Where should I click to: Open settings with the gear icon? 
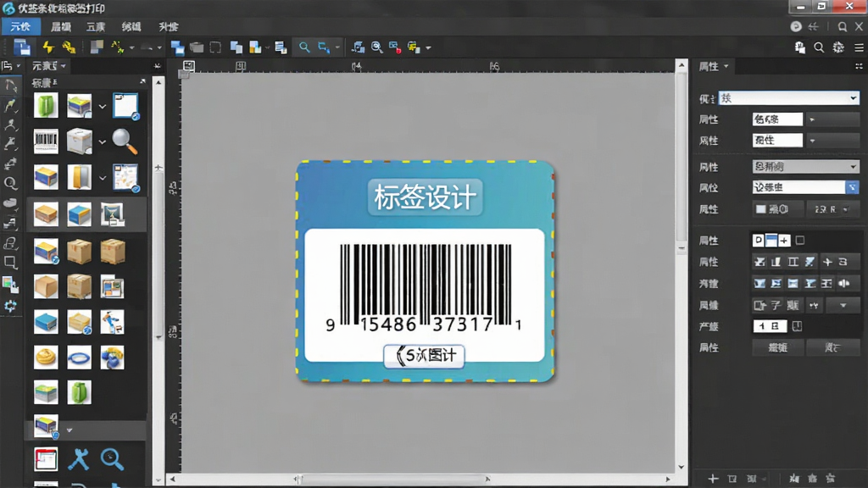(x=838, y=47)
